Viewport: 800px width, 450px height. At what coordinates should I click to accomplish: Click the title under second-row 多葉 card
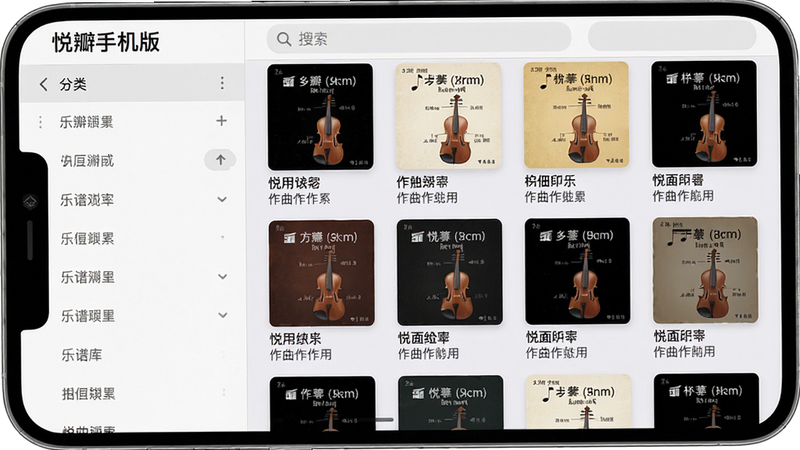552,337
